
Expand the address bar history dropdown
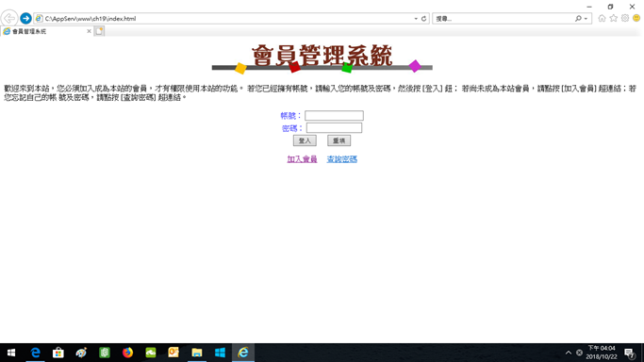tap(416, 19)
